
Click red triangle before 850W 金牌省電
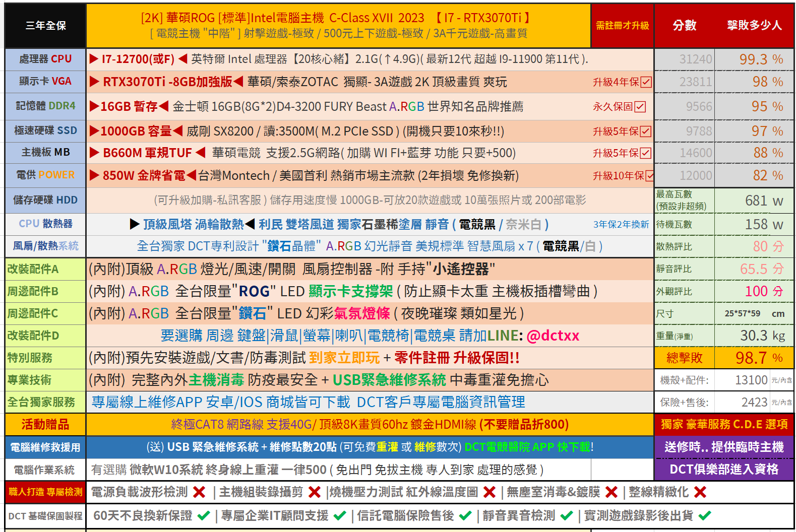(x=94, y=175)
